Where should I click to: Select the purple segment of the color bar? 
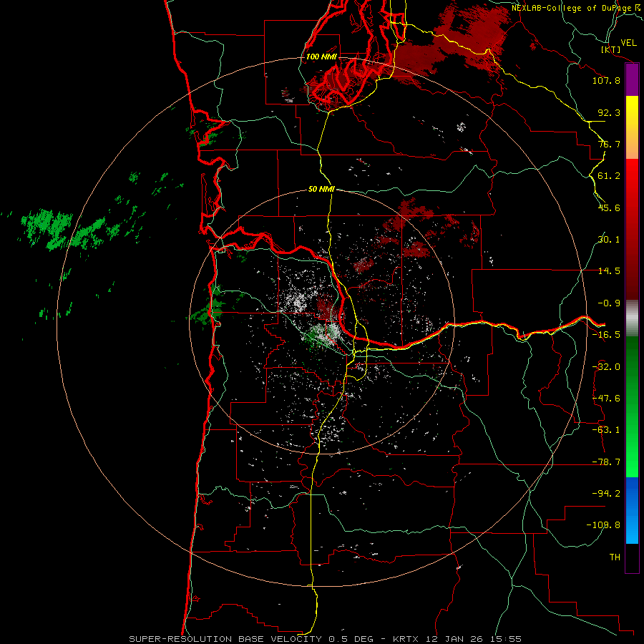click(x=632, y=80)
